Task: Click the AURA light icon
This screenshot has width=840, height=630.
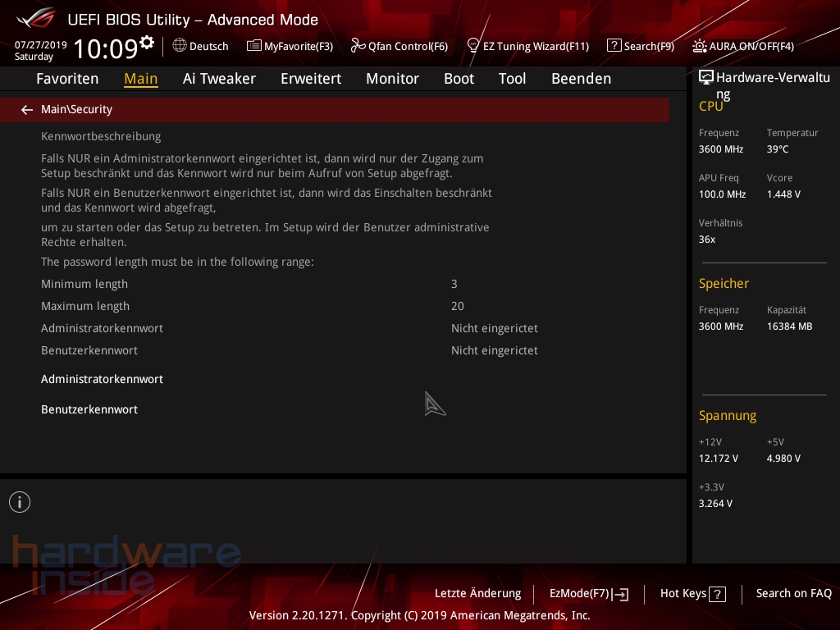Action: [699, 46]
